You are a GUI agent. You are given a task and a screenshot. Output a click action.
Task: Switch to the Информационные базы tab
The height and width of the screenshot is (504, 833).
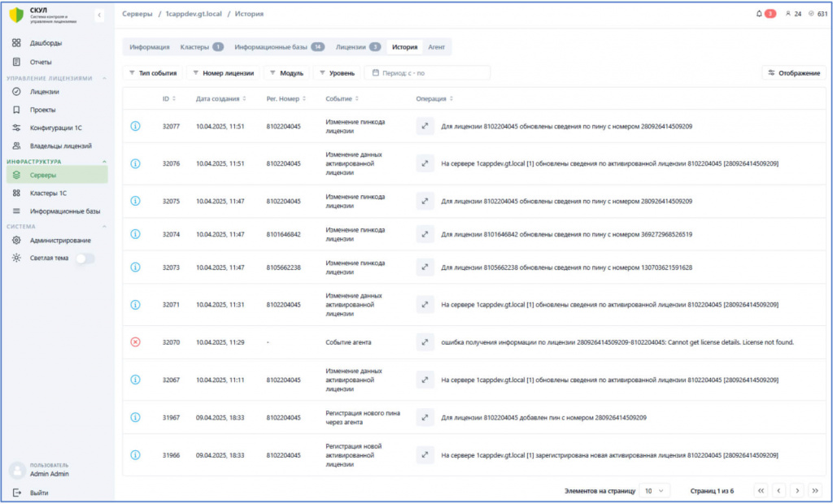280,47
